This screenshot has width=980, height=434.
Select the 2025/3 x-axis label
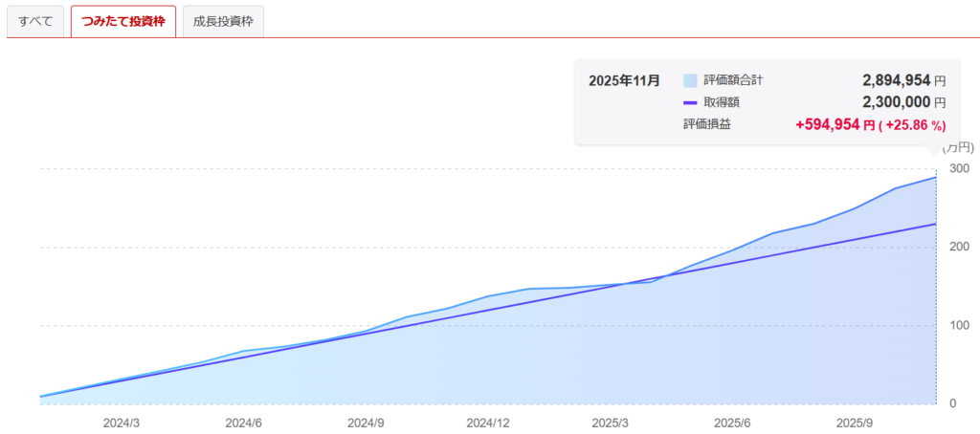coord(610,422)
